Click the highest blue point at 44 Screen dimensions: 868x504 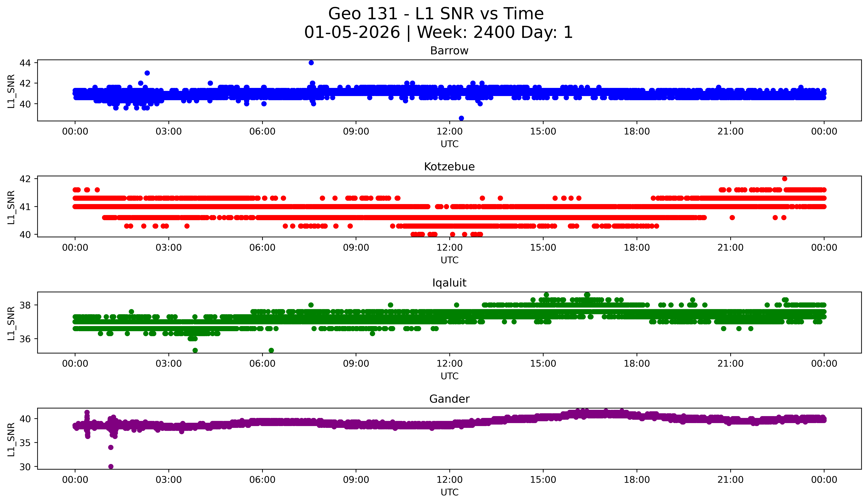click(311, 63)
